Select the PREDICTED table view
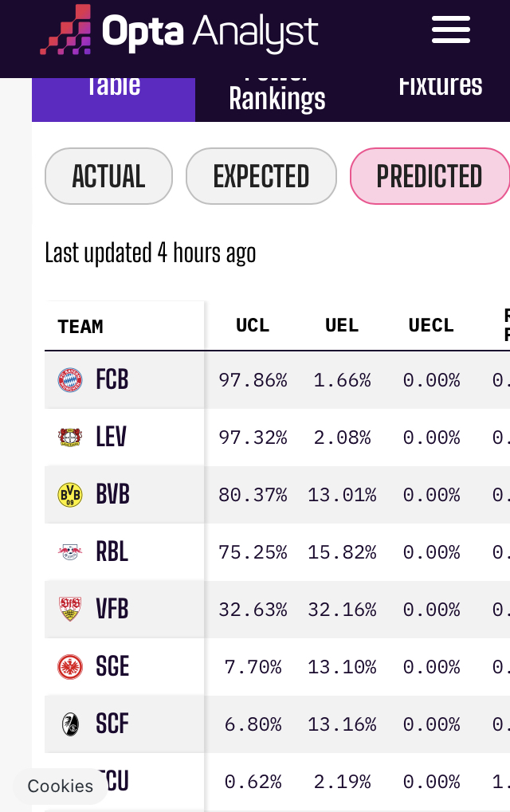Screen dimensions: 510x812 click(430, 176)
